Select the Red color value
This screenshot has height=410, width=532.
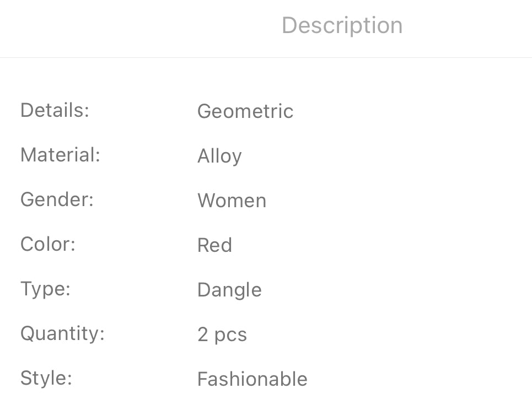214,245
